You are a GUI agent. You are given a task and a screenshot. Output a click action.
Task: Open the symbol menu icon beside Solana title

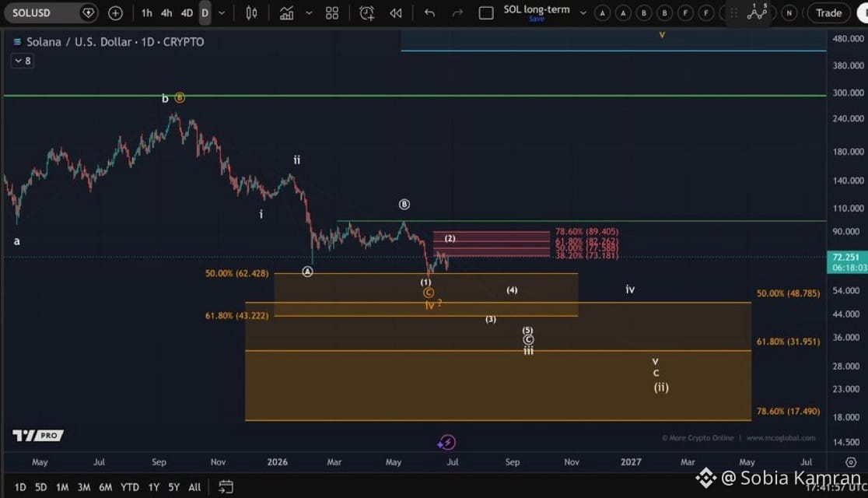[x=17, y=41]
